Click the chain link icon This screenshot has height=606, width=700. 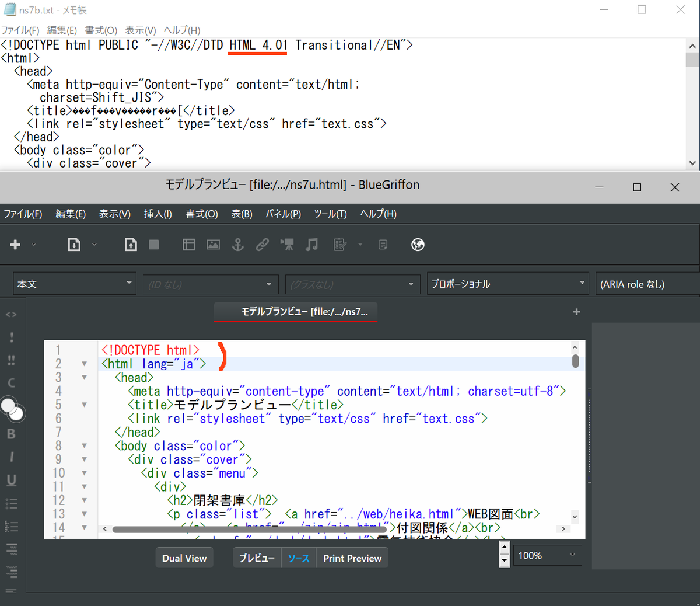click(x=262, y=245)
